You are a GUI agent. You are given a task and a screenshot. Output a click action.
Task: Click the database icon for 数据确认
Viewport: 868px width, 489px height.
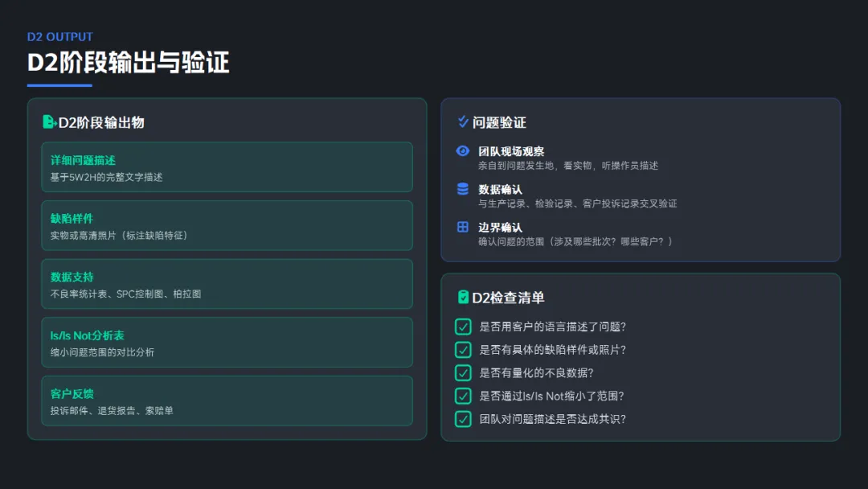pyautogui.click(x=462, y=189)
